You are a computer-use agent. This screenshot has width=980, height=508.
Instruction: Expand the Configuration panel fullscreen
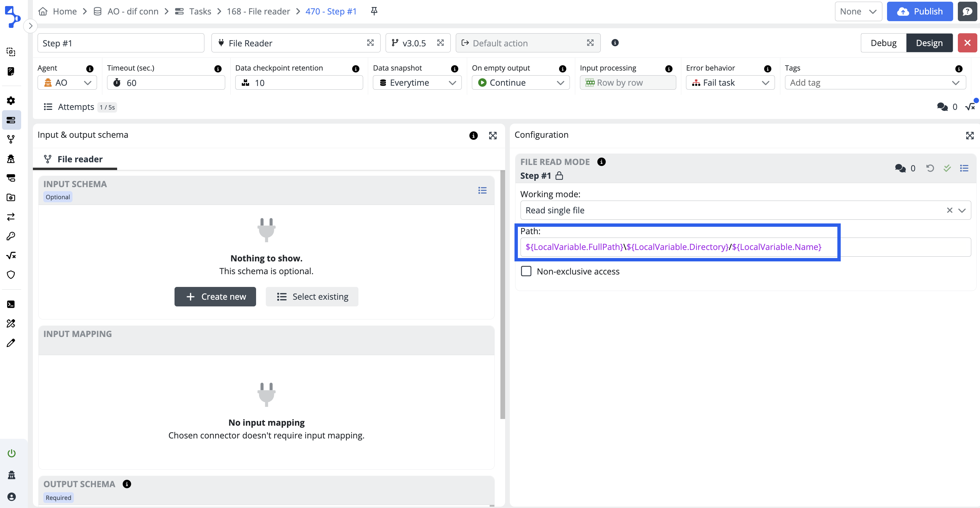point(969,135)
